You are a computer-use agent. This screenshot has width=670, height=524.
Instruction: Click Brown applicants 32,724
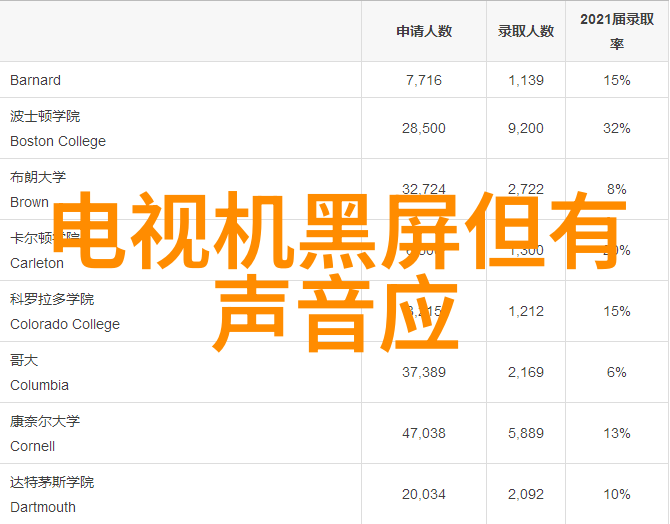tap(424, 188)
